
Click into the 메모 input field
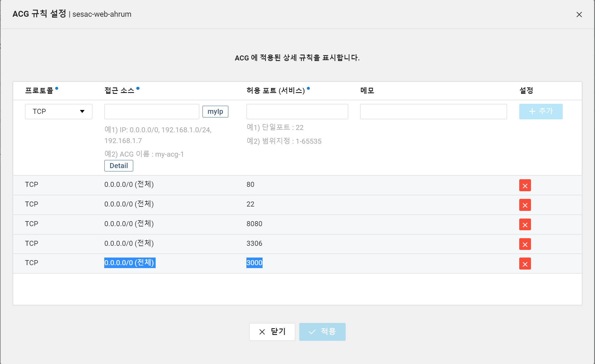[x=433, y=111]
